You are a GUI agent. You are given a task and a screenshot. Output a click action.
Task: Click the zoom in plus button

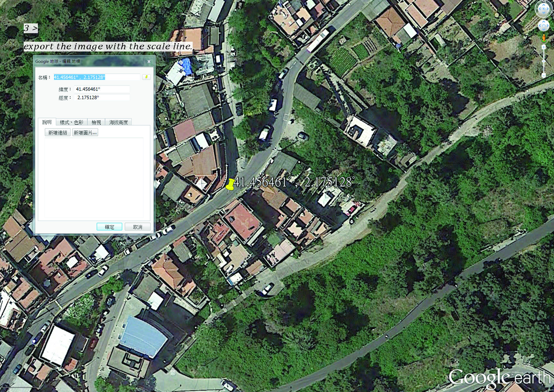[x=544, y=47]
